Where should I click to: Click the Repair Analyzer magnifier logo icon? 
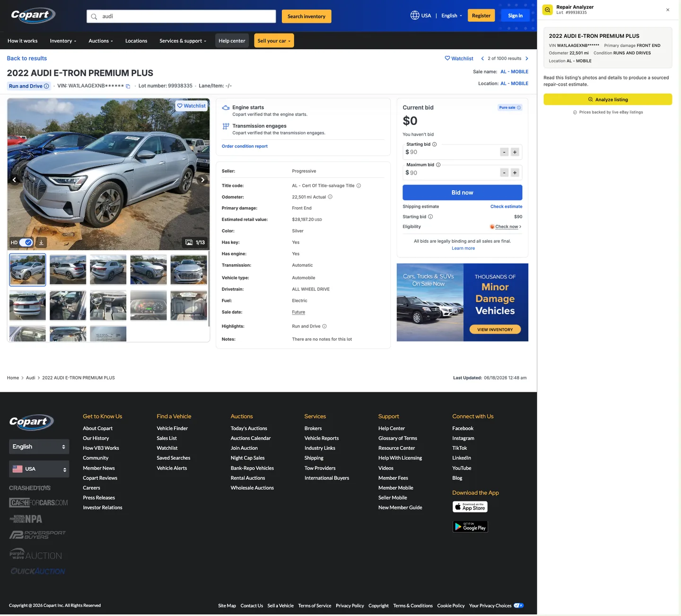(548, 10)
